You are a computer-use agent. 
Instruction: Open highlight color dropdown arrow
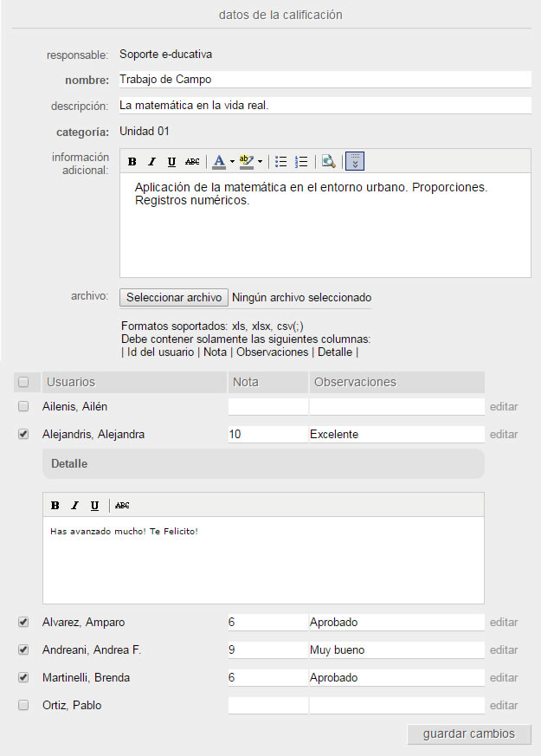click(x=260, y=162)
